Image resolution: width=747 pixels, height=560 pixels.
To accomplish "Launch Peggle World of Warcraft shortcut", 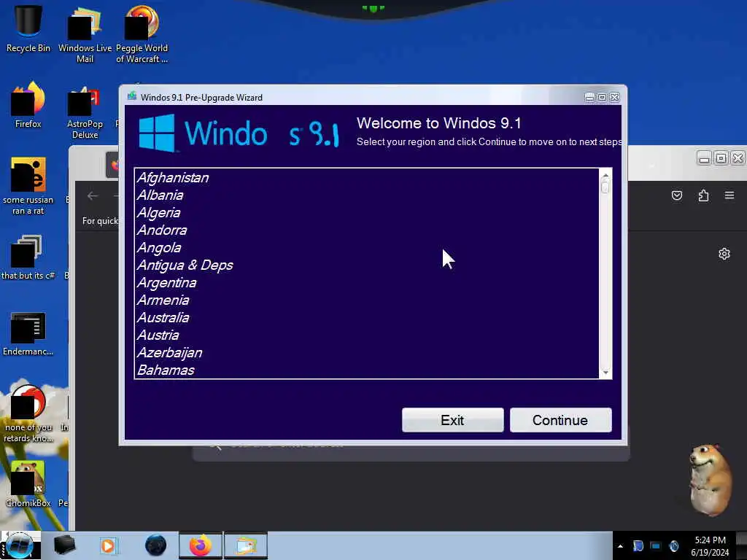I will click(142, 34).
